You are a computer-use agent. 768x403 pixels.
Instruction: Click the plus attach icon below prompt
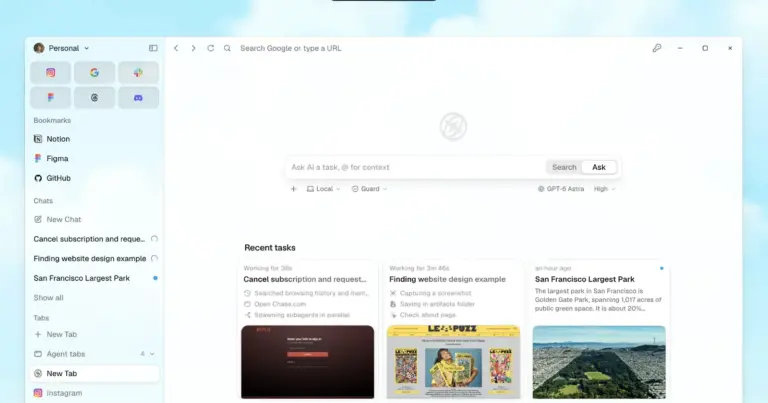point(293,189)
